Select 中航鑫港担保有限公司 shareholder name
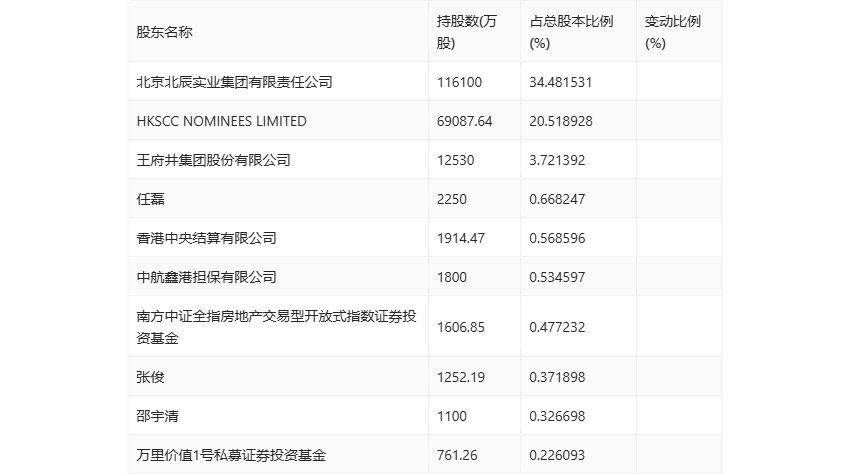The width and height of the screenshot is (850, 474). coord(207,278)
